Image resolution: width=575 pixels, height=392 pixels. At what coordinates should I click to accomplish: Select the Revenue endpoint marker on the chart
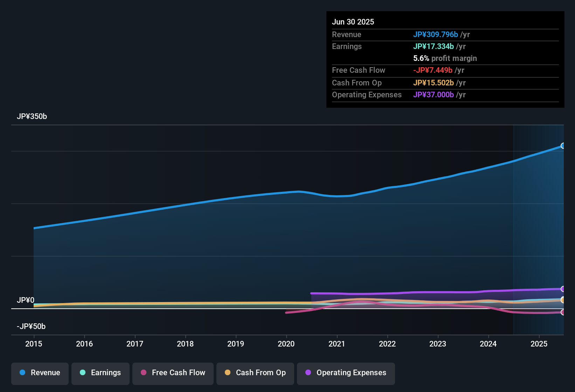point(563,146)
